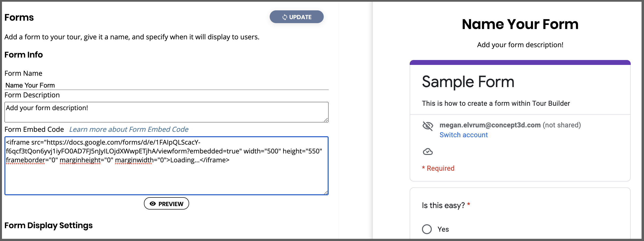The height and width of the screenshot is (241, 644).
Task: Click the refresh icon inside UPDATE button
Action: [284, 17]
